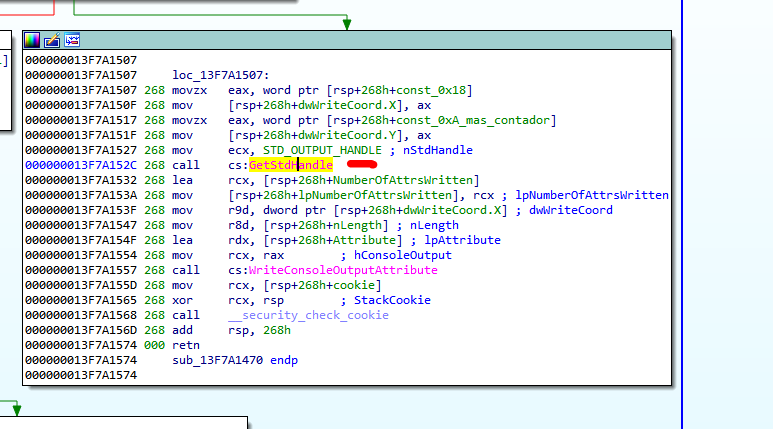Click the __security_check_cookie function reference
773x429 pixels.
[308, 315]
